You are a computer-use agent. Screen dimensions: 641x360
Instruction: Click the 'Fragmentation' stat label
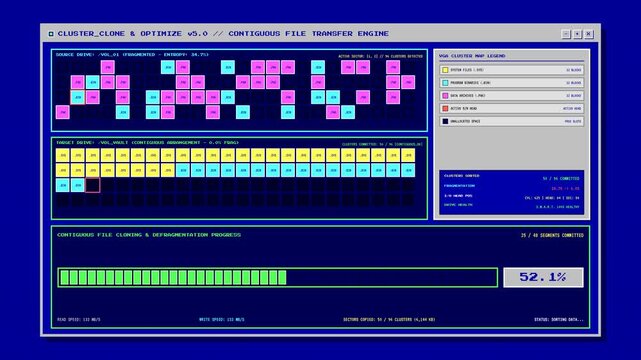pyautogui.click(x=459, y=186)
